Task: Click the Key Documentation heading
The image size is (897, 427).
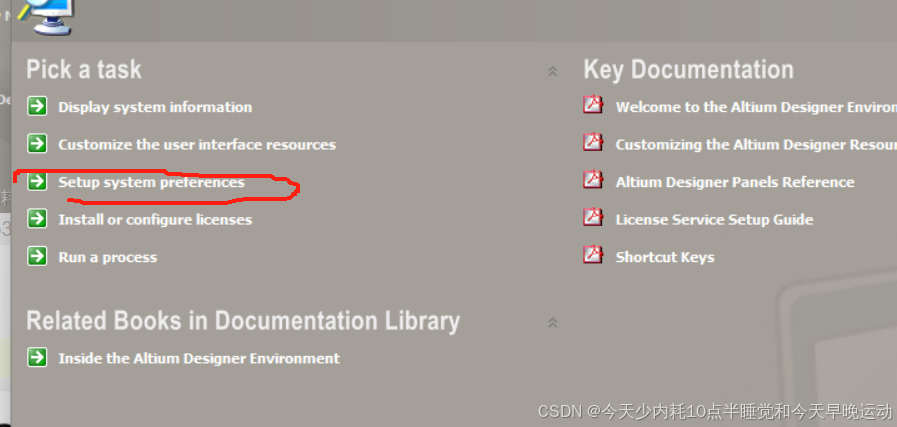Action: tap(688, 70)
